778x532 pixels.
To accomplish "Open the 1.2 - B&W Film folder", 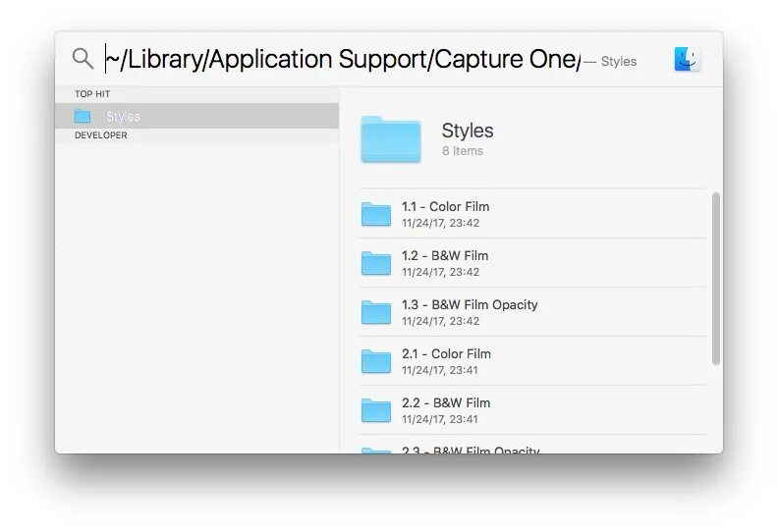I will point(532,263).
